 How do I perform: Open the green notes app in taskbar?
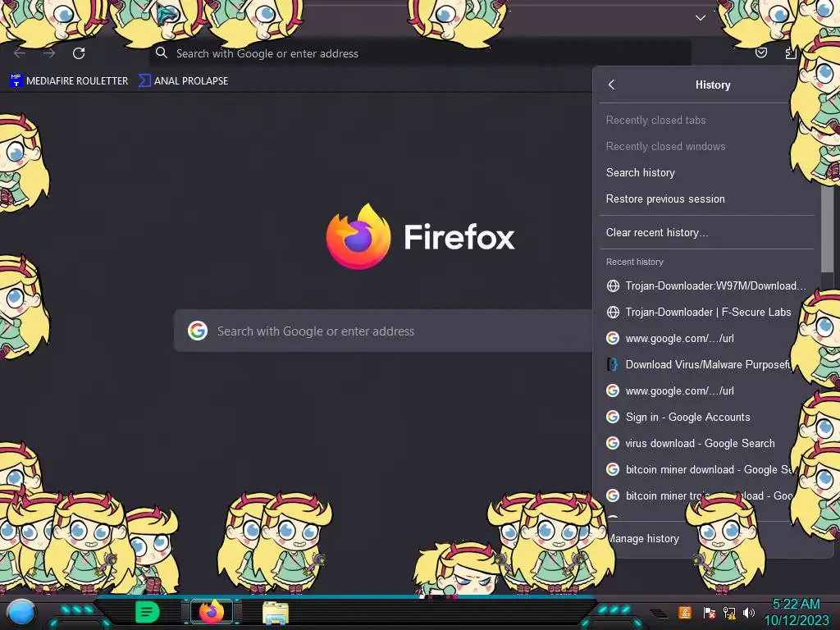click(148, 612)
